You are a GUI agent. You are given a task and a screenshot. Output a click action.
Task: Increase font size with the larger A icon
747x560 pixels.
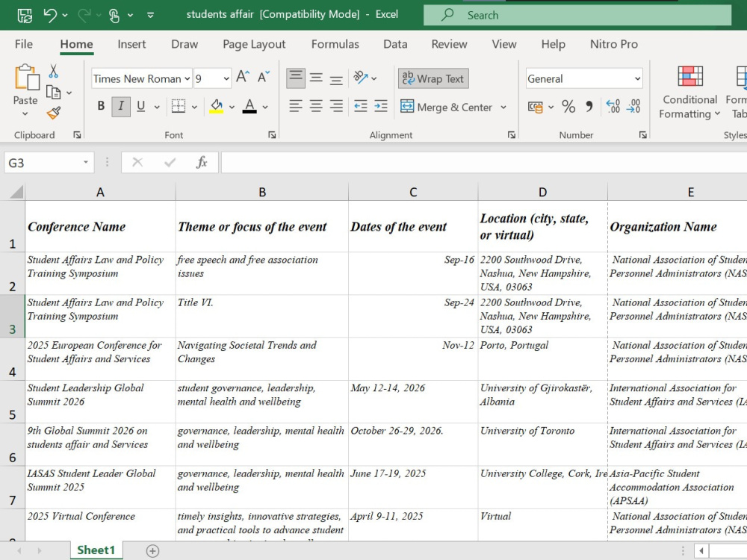(x=243, y=77)
